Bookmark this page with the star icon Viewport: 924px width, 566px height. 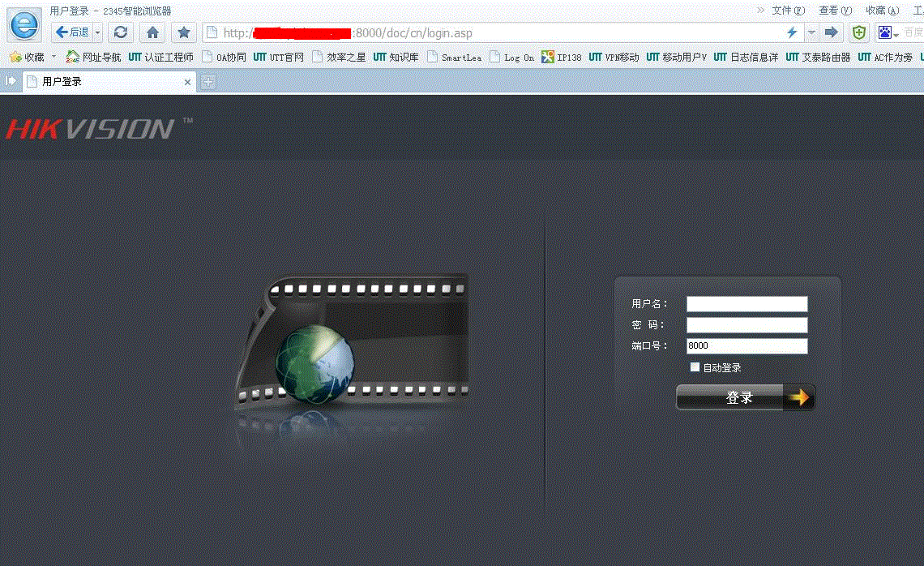[184, 32]
